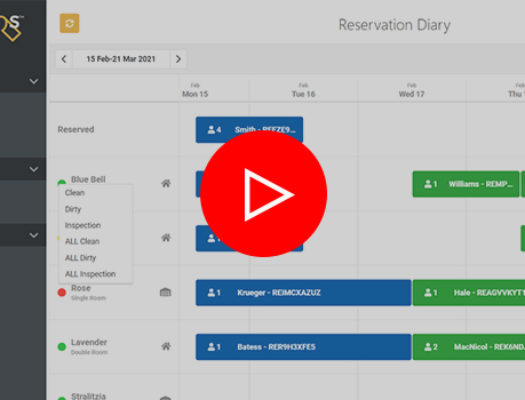This screenshot has height=400, width=525.
Task: Expand the lower sidebar chevron
Action: coord(33,235)
